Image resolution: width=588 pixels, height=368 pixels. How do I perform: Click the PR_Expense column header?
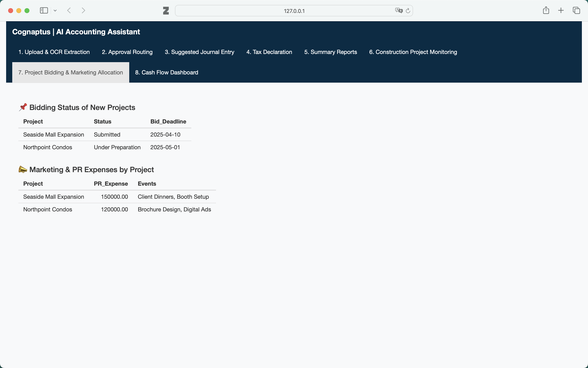111,184
